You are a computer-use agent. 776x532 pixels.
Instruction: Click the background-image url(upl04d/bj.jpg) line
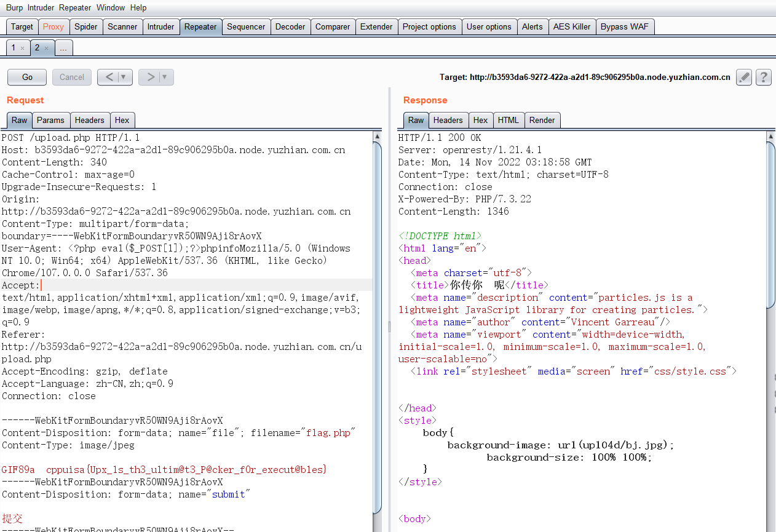click(x=561, y=445)
